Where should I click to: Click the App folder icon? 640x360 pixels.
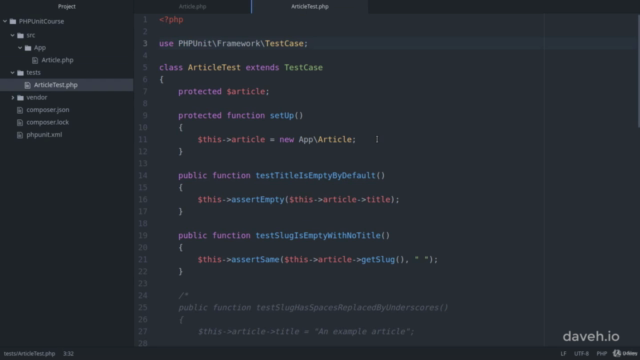pos(28,48)
